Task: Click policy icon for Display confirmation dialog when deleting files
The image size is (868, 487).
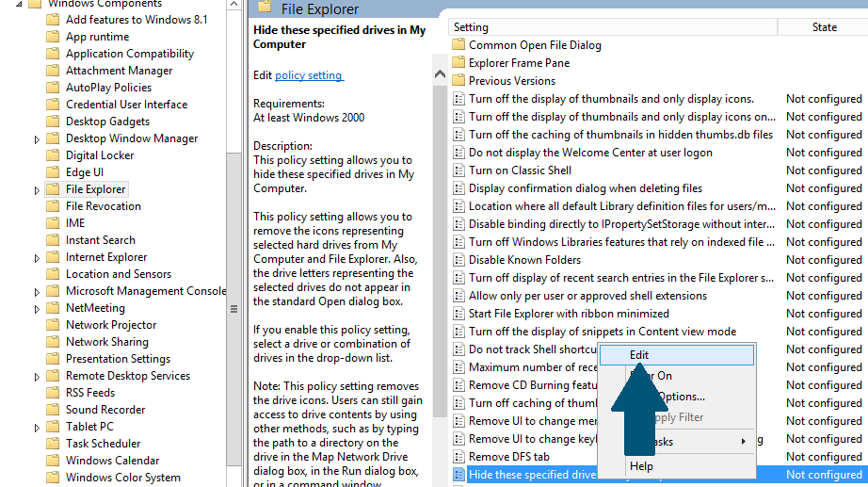Action: click(x=458, y=188)
